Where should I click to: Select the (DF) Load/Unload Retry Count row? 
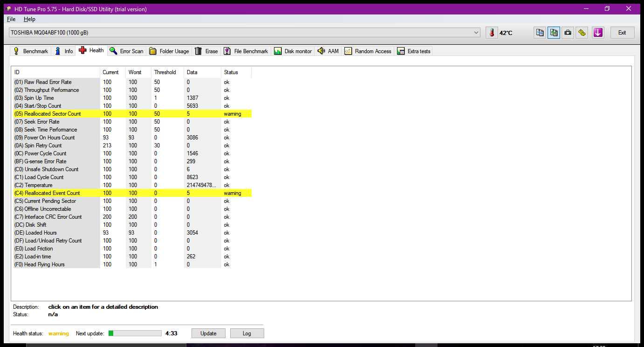pos(131,241)
